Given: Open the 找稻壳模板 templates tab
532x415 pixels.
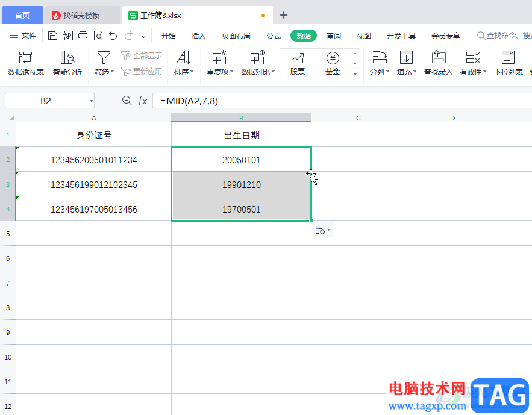Looking at the screenshot, I should coord(83,15).
